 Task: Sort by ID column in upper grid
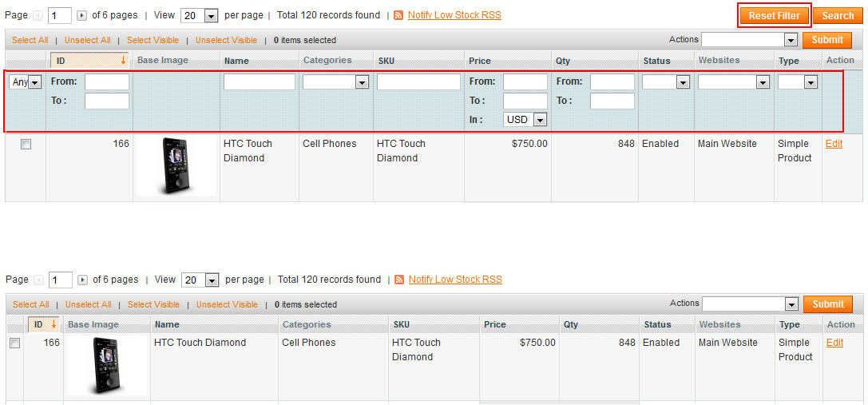click(91, 61)
